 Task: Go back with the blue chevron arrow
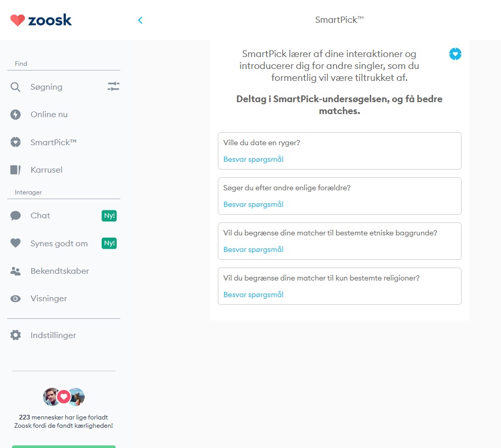tap(140, 20)
